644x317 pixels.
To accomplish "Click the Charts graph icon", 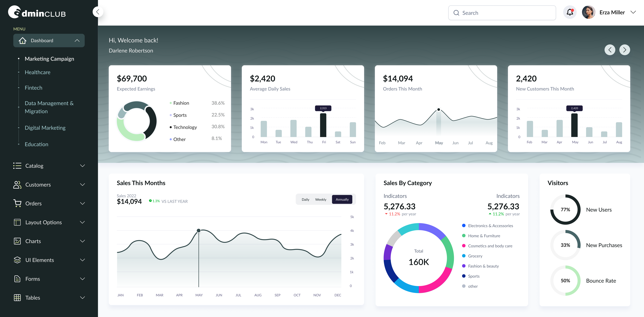I will [17, 241].
